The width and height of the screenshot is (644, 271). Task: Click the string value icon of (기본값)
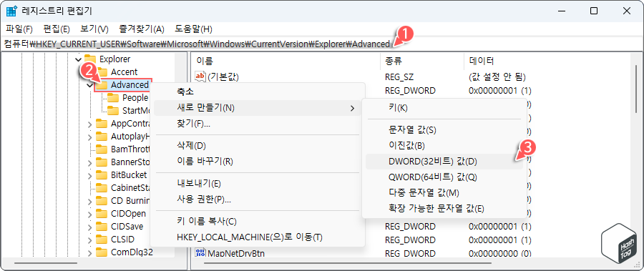200,77
